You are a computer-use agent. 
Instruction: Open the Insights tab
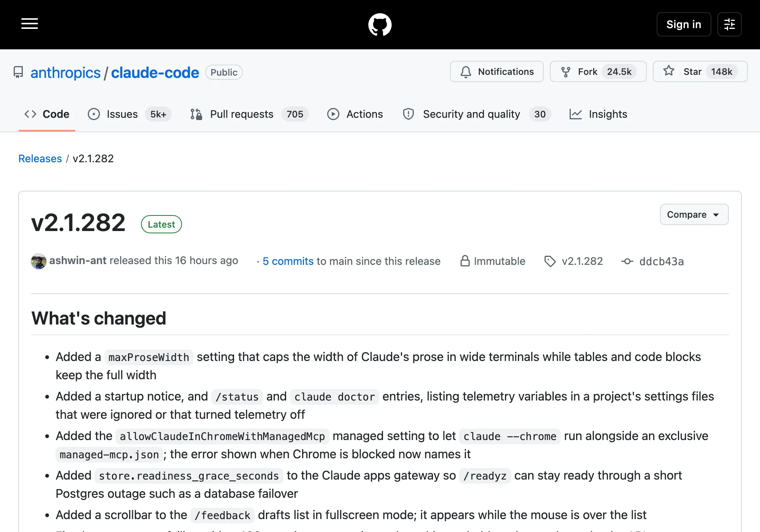[598, 114]
